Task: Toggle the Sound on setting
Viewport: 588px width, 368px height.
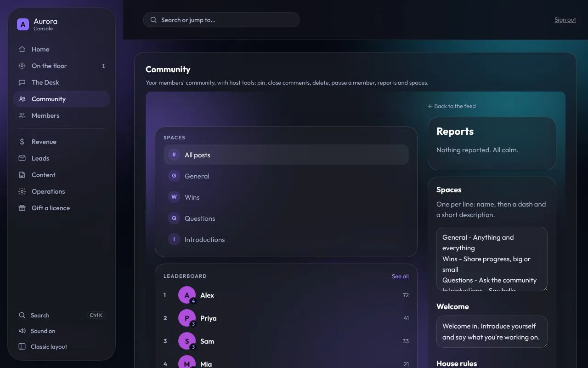Action: click(x=62, y=331)
